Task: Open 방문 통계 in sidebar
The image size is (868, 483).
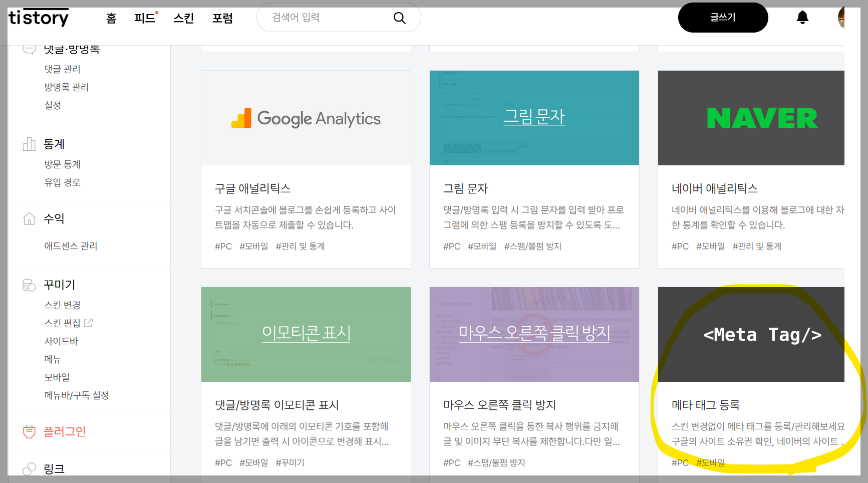Action: pyautogui.click(x=63, y=164)
